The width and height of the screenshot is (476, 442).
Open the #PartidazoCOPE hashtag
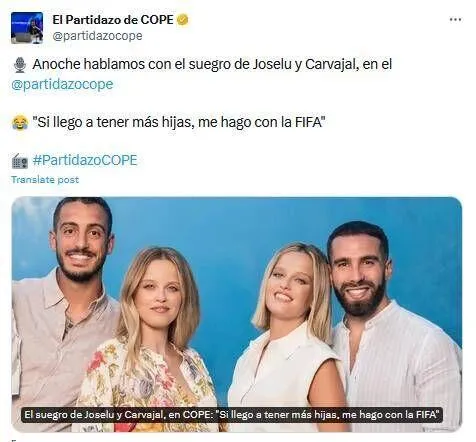click(85, 160)
